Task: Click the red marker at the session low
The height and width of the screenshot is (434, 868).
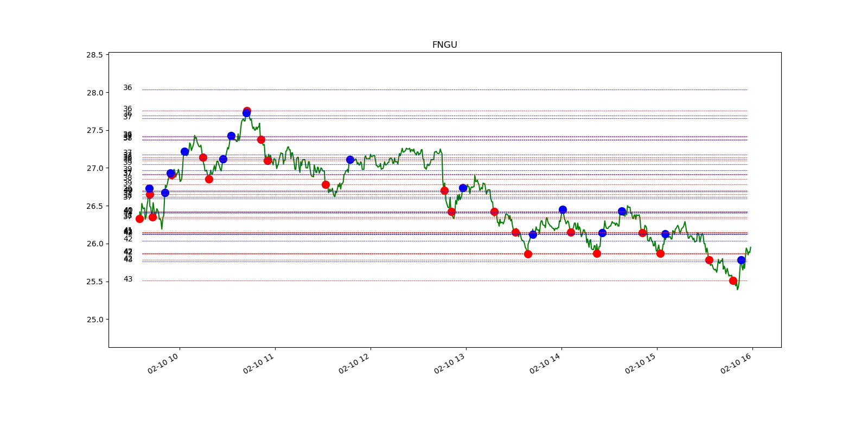Action: pos(733,280)
